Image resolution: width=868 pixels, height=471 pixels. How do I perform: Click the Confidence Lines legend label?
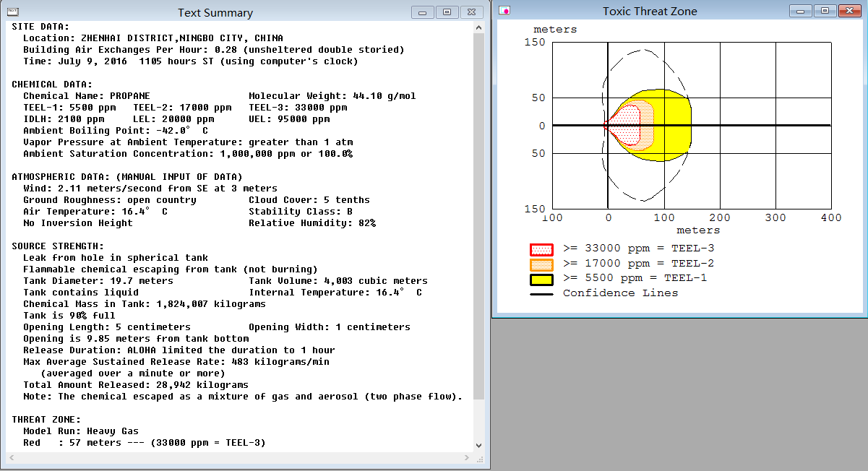pos(621,293)
